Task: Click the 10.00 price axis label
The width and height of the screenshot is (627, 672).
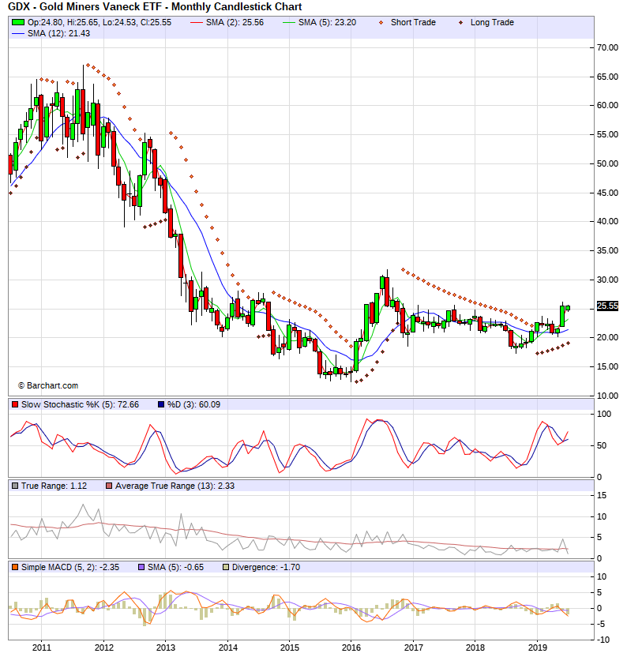Action: coord(608,396)
